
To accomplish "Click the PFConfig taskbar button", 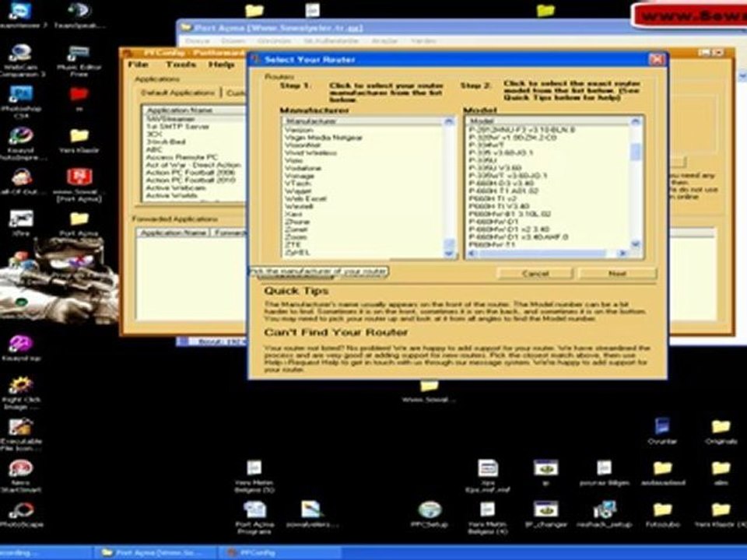I will coord(279,553).
